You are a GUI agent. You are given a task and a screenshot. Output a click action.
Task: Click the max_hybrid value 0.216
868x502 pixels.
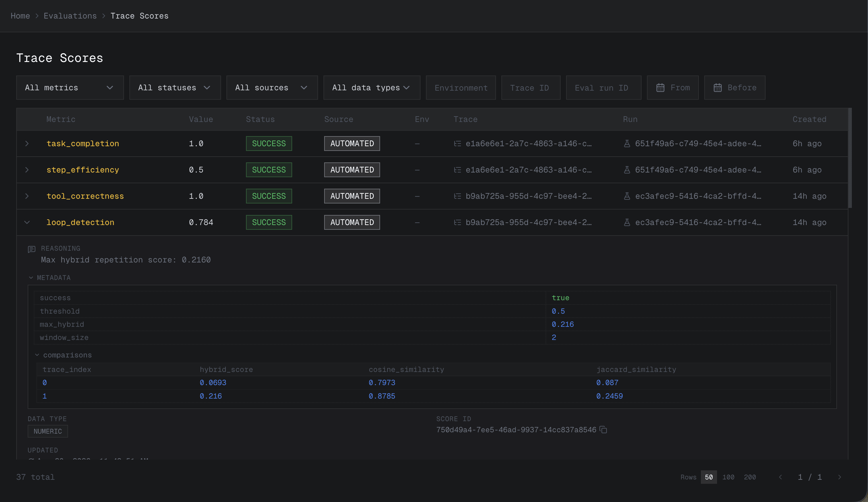[562, 324]
